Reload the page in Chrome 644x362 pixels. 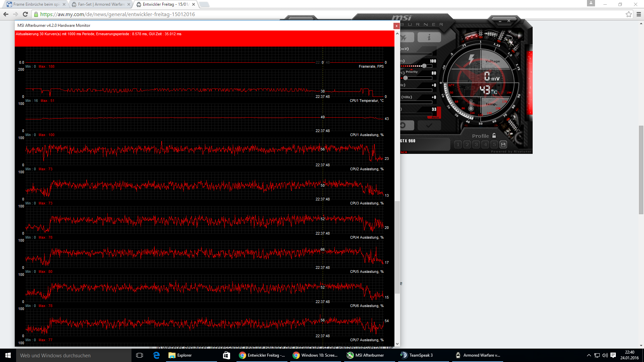[x=25, y=14]
